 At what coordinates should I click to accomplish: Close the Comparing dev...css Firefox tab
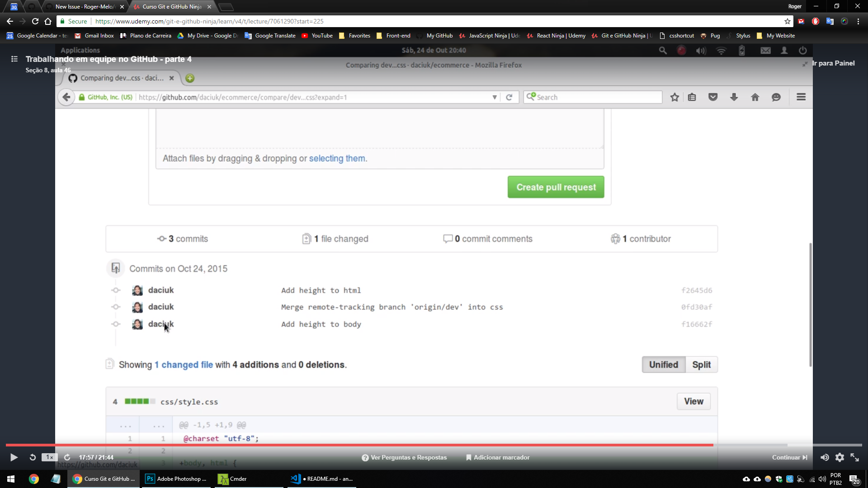click(x=171, y=78)
